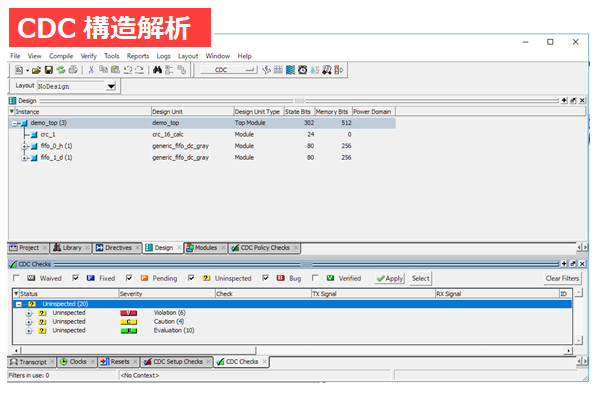Expand the fifo_0_h instance
This screenshot has height=396, width=601.
coord(25,146)
